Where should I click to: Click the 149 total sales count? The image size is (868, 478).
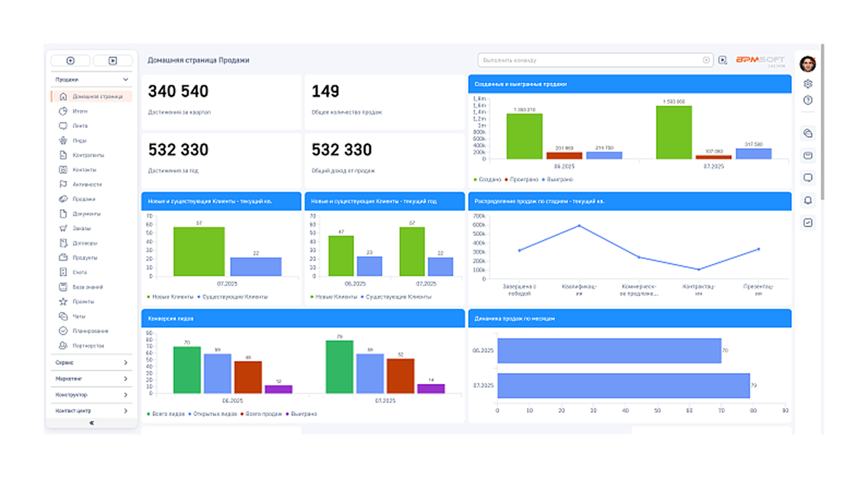(325, 91)
